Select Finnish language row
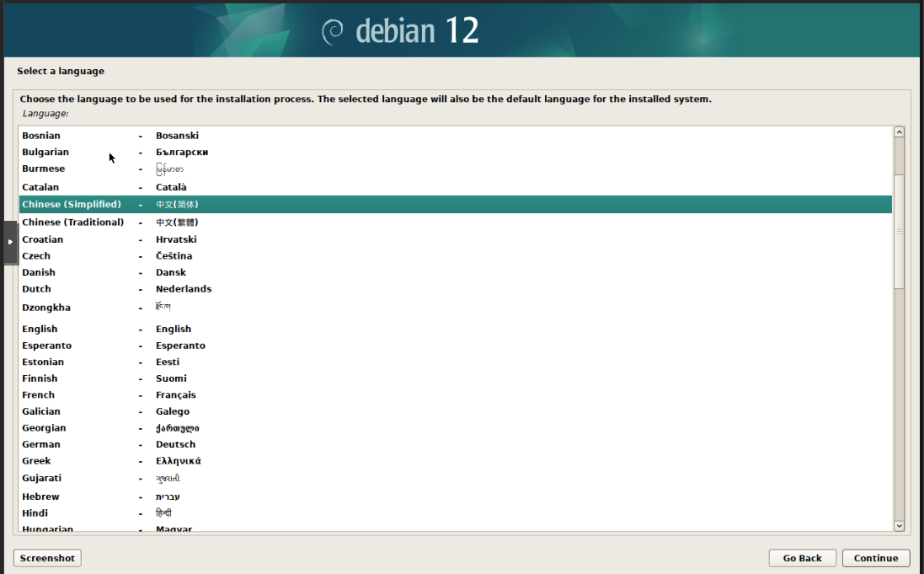924x574 pixels. coord(456,378)
